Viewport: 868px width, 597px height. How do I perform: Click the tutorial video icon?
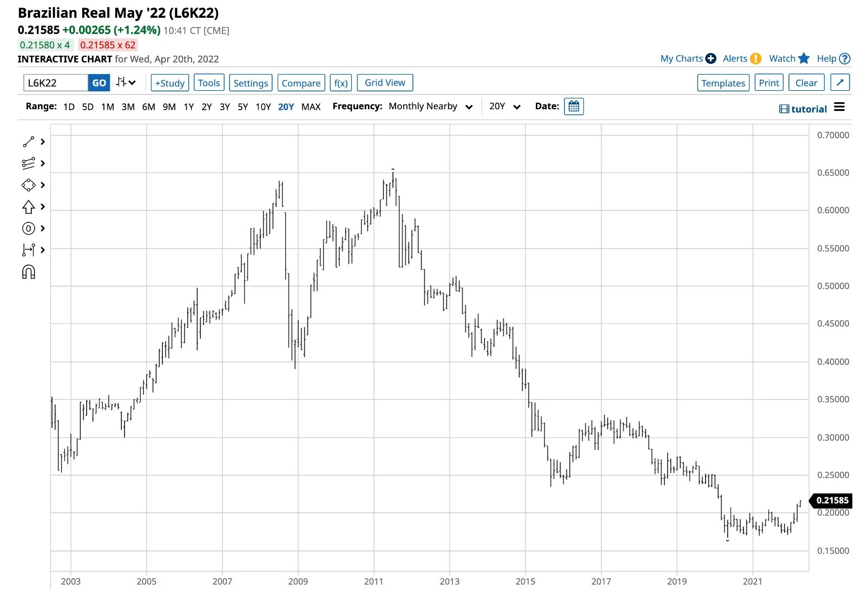(x=784, y=109)
